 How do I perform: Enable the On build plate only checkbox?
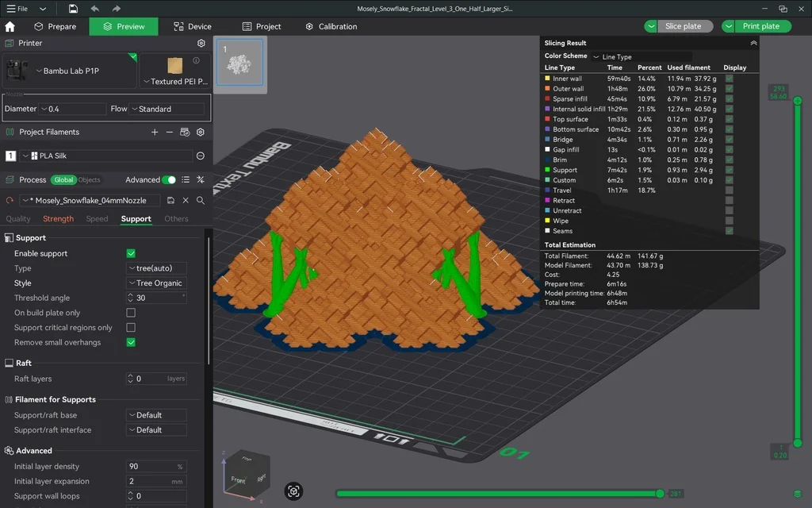(x=131, y=313)
